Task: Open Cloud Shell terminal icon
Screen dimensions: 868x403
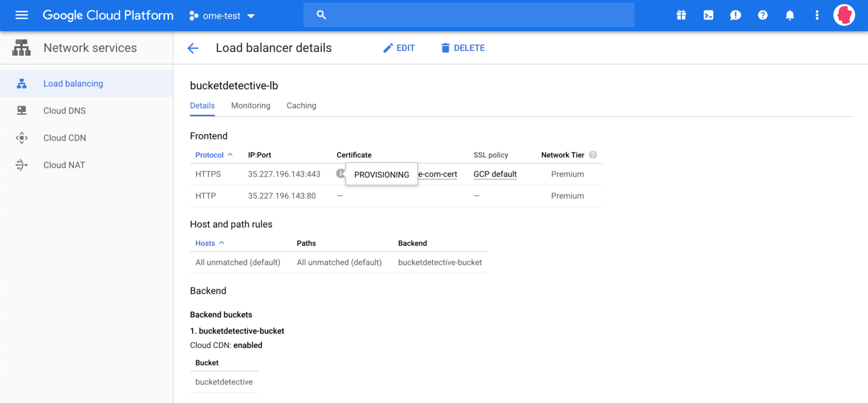Action: click(708, 15)
